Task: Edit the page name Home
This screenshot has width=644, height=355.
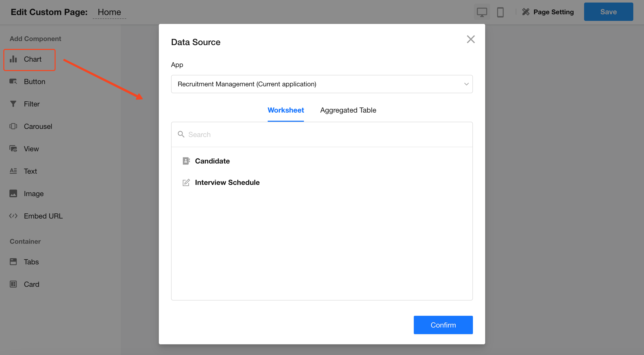Action: [x=109, y=12]
